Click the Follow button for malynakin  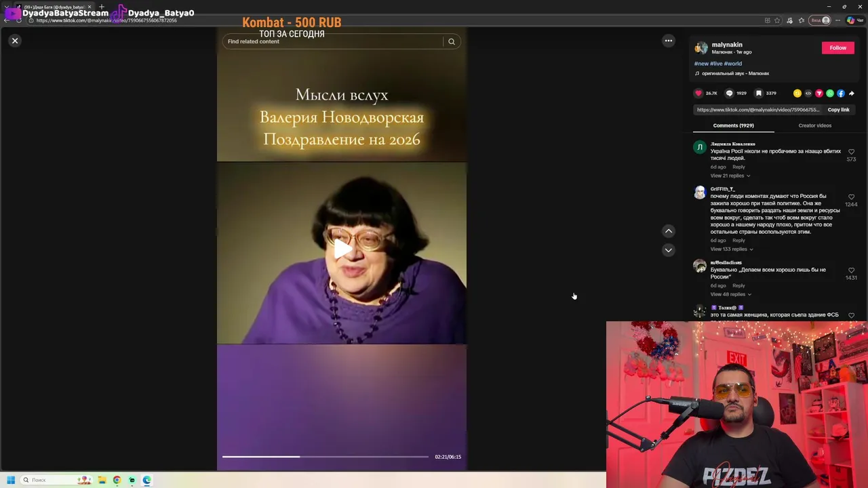click(837, 47)
